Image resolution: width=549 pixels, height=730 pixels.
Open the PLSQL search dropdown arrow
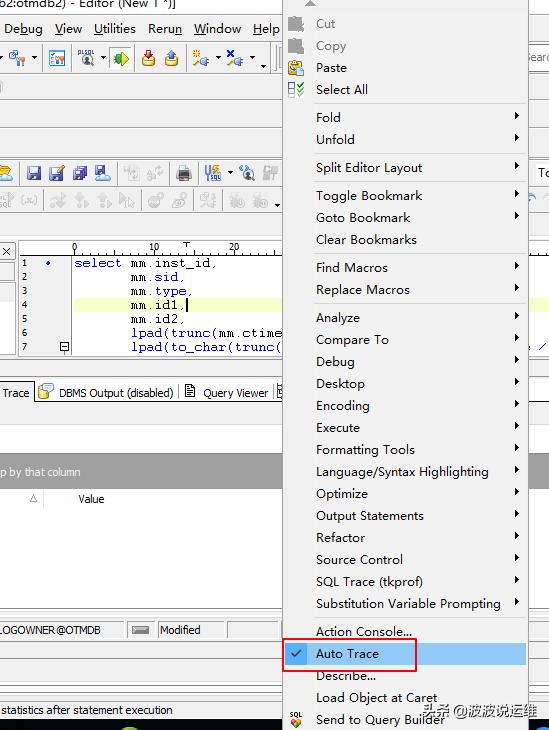tap(103, 58)
